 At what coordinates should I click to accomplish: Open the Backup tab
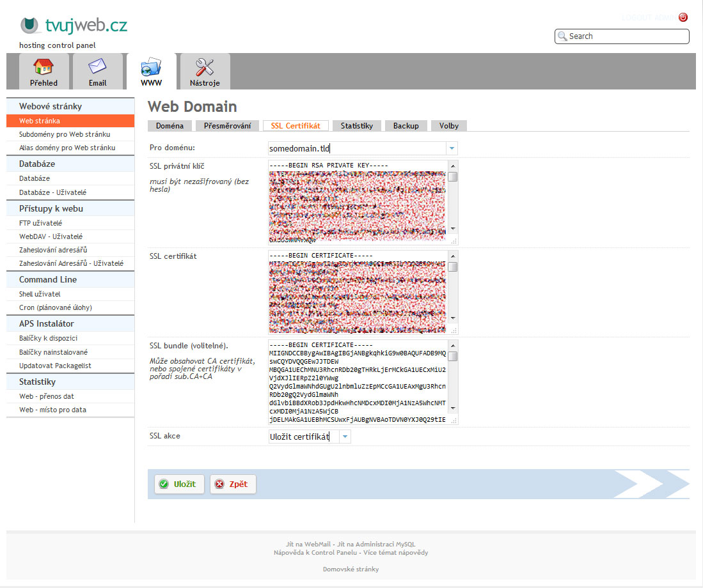pos(406,126)
